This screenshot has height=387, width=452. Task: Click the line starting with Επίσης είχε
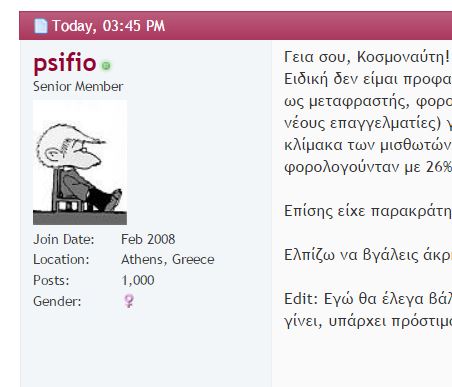click(x=368, y=211)
